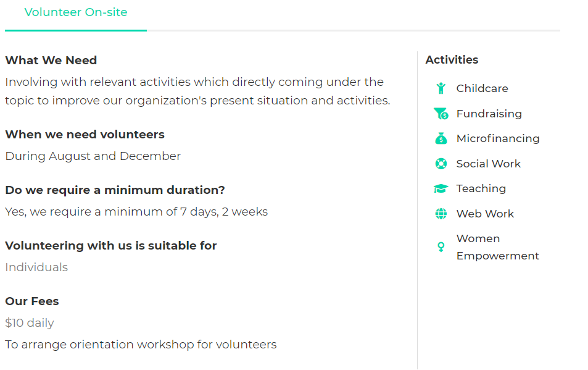Click the Childcare person icon

click(x=441, y=88)
